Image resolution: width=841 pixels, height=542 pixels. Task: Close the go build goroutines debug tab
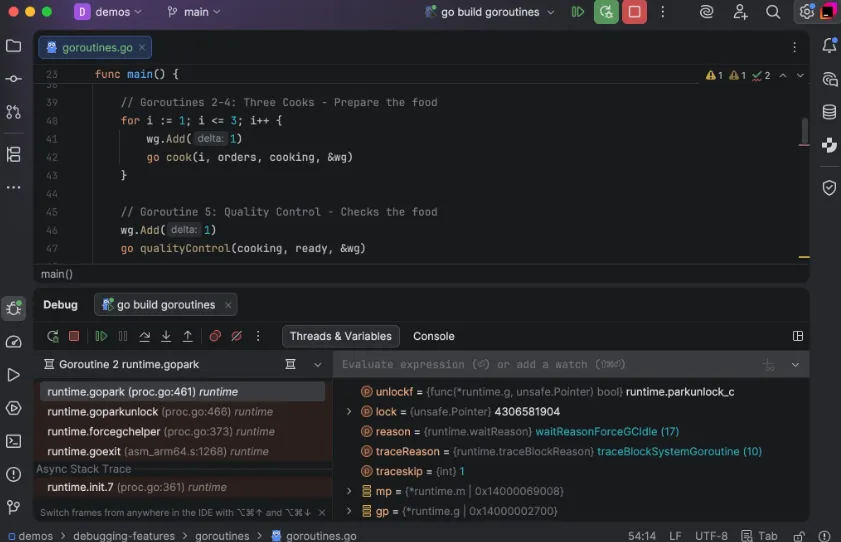coord(228,305)
